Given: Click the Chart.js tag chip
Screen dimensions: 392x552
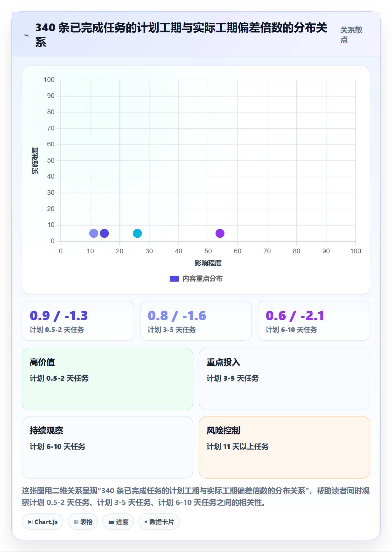Looking at the screenshot, I should [x=43, y=522].
